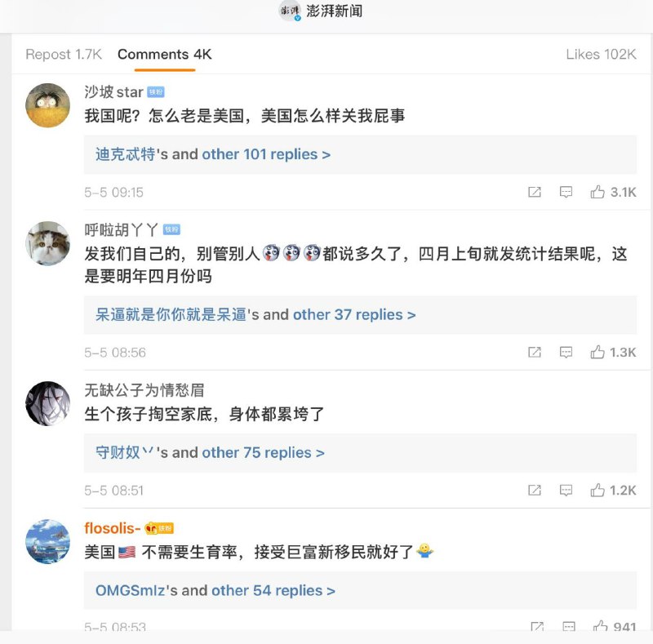Repost the 沙坡 star comment
This screenshot has height=644, width=653.
click(535, 193)
